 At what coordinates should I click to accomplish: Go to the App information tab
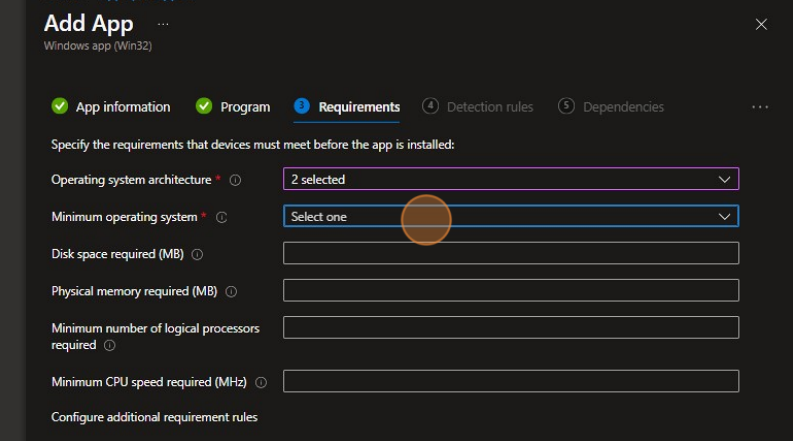122,107
